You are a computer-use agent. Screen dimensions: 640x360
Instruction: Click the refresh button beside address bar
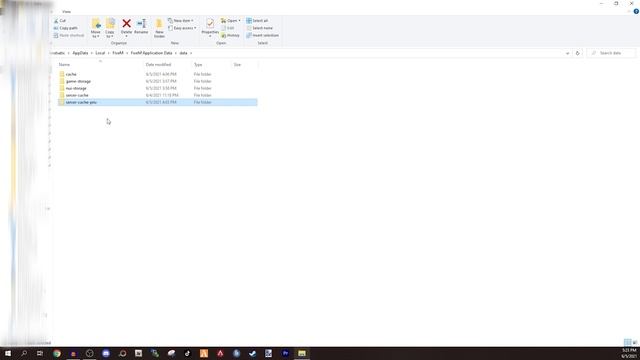577,53
